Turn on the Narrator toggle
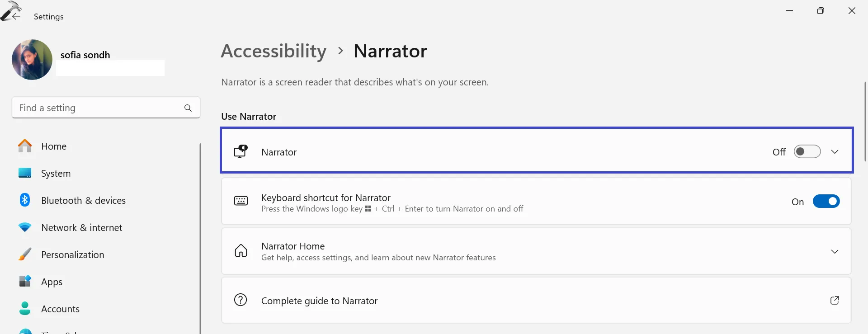 pos(807,152)
